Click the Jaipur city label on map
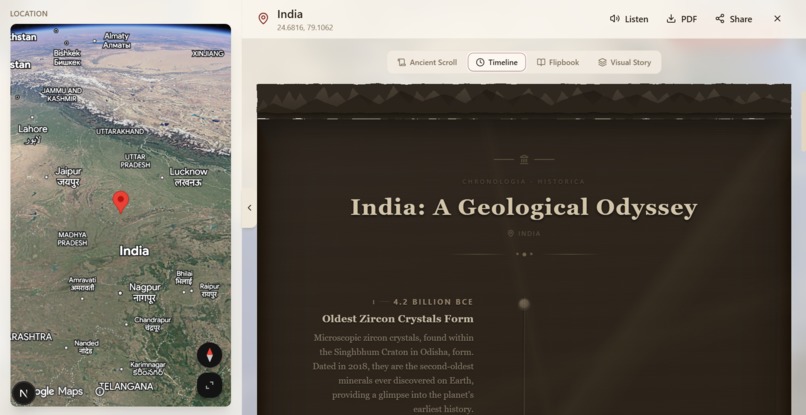The image size is (806, 415). coord(68,176)
